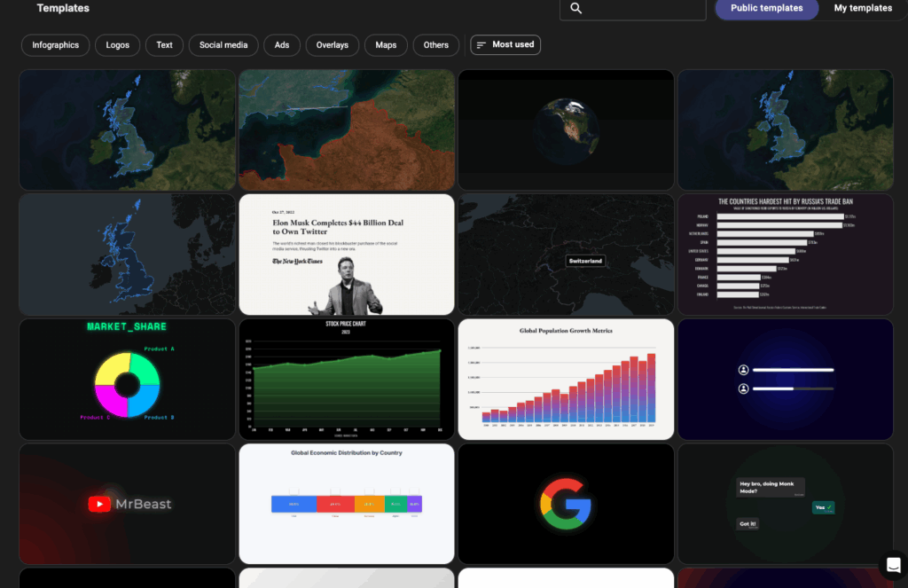Open the Most used sort dropdown
Image resolution: width=908 pixels, height=588 pixels.
(505, 44)
